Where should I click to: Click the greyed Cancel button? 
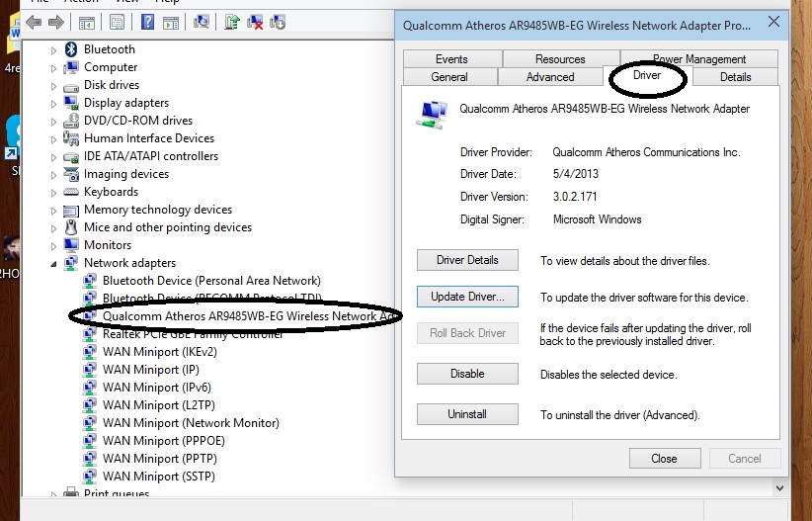745,459
